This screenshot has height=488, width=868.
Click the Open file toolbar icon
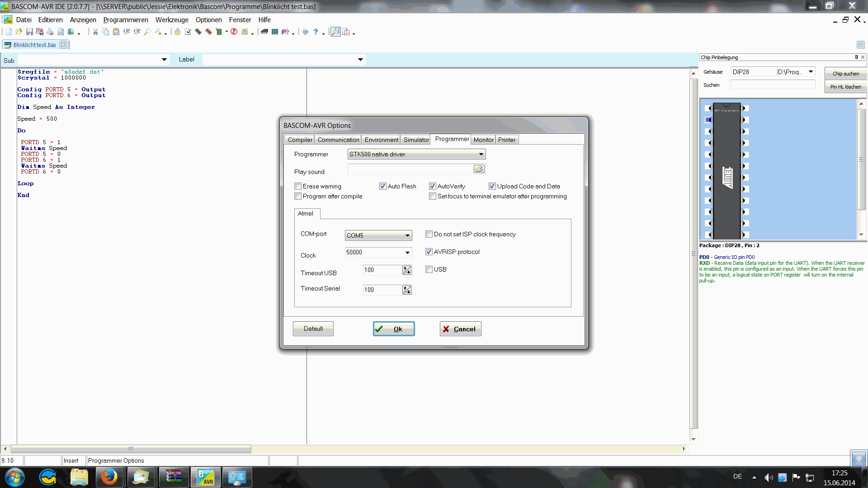click(19, 32)
